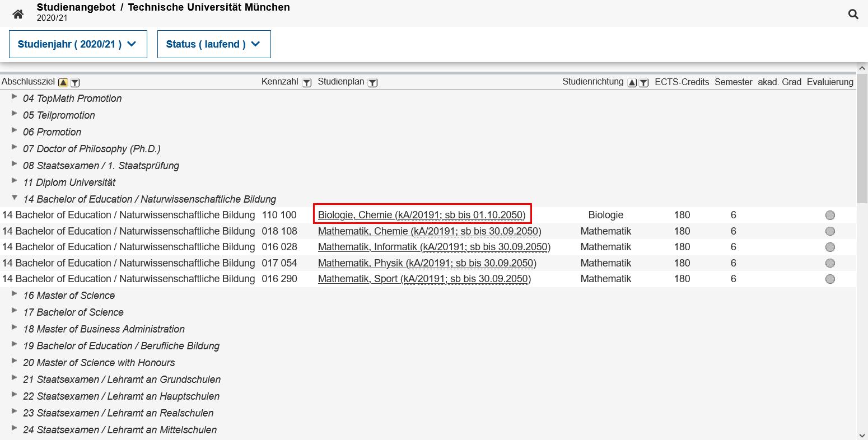Click the scrollbar down arrow

pos(862,435)
